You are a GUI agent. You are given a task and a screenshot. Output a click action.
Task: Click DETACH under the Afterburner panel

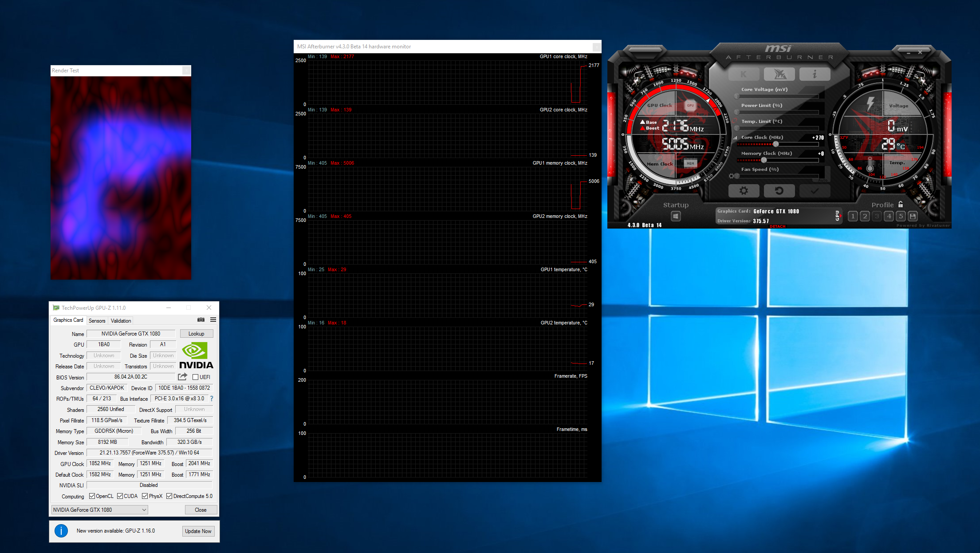point(777,226)
